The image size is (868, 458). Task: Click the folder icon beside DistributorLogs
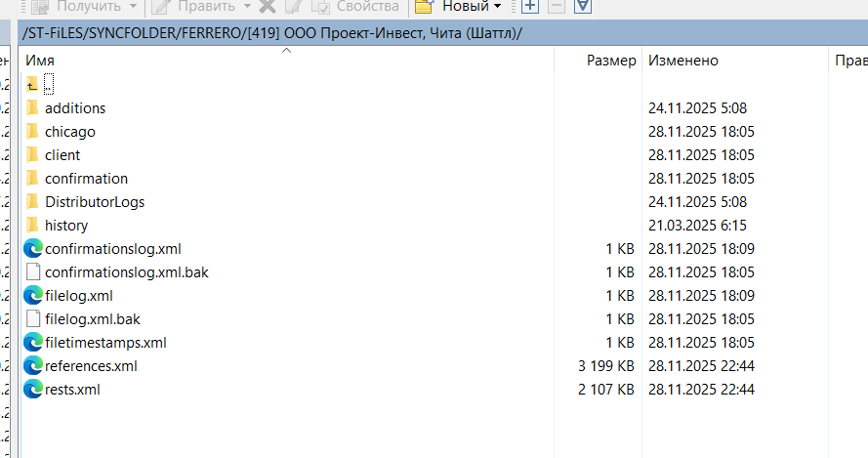point(32,202)
